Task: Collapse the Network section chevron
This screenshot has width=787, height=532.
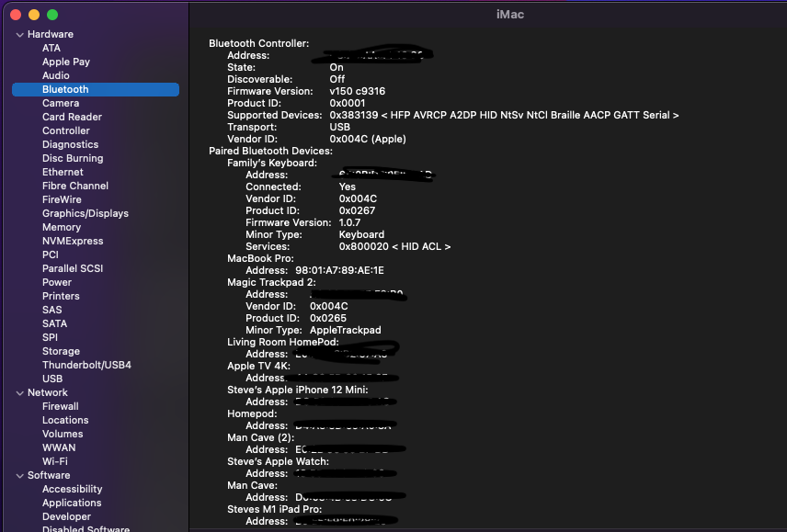Action: [x=20, y=393]
